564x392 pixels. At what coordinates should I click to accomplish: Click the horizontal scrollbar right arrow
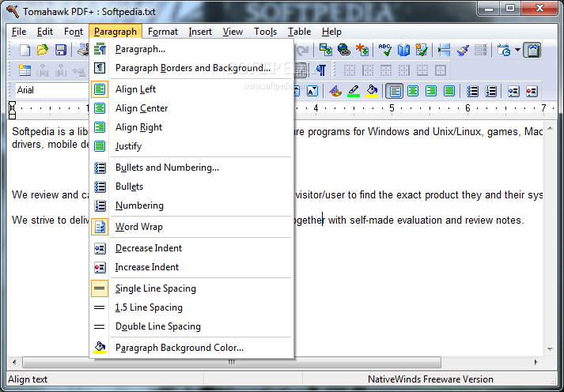click(536, 362)
